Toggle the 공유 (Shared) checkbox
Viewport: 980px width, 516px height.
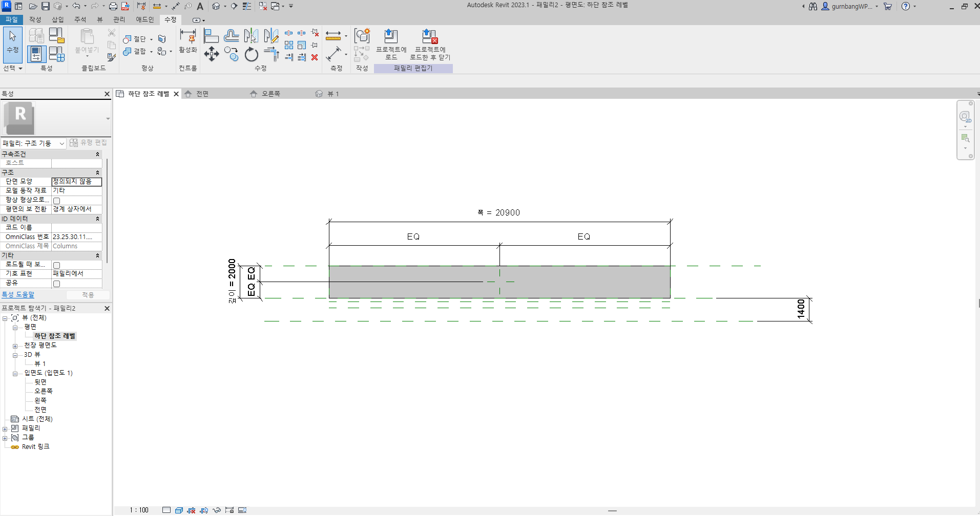point(57,284)
